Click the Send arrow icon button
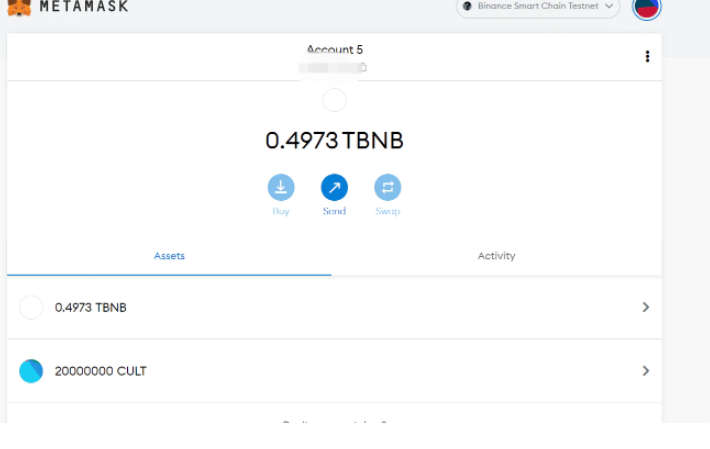The height and width of the screenshot is (449, 710). (334, 187)
